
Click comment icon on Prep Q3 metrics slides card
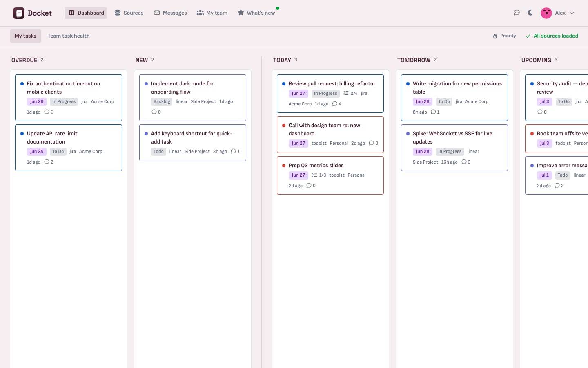[x=309, y=186]
